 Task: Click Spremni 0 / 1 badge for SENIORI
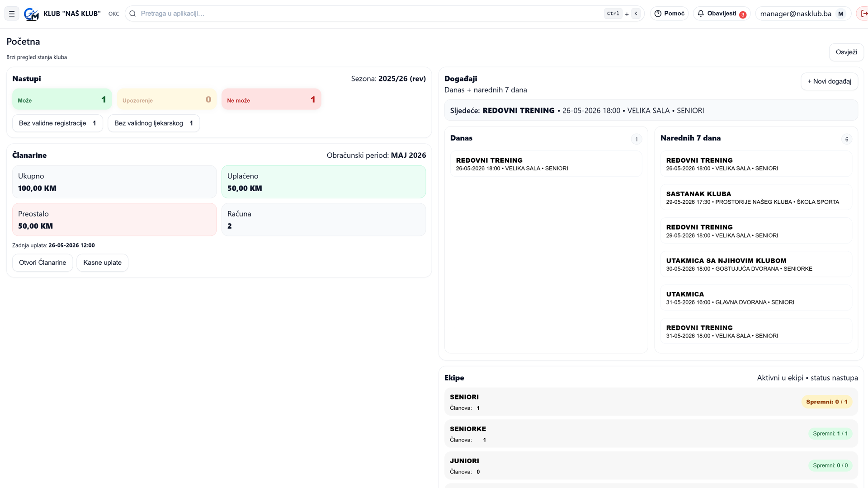827,402
